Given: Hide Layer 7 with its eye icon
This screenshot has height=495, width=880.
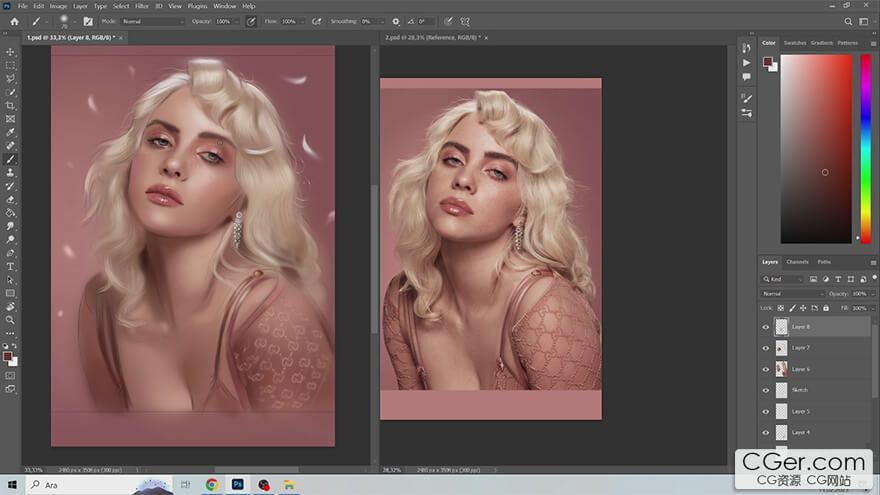Looking at the screenshot, I should click(766, 348).
